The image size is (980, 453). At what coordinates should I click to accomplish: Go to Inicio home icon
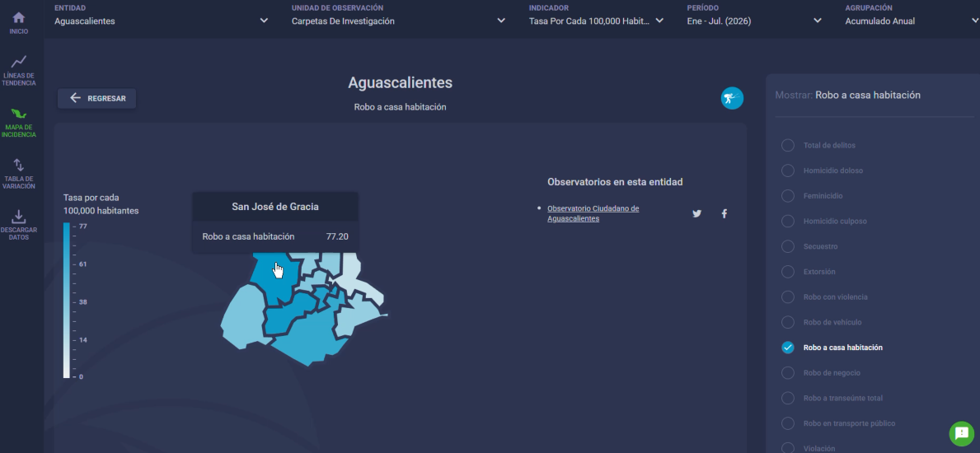pyautogui.click(x=19, y=16)
